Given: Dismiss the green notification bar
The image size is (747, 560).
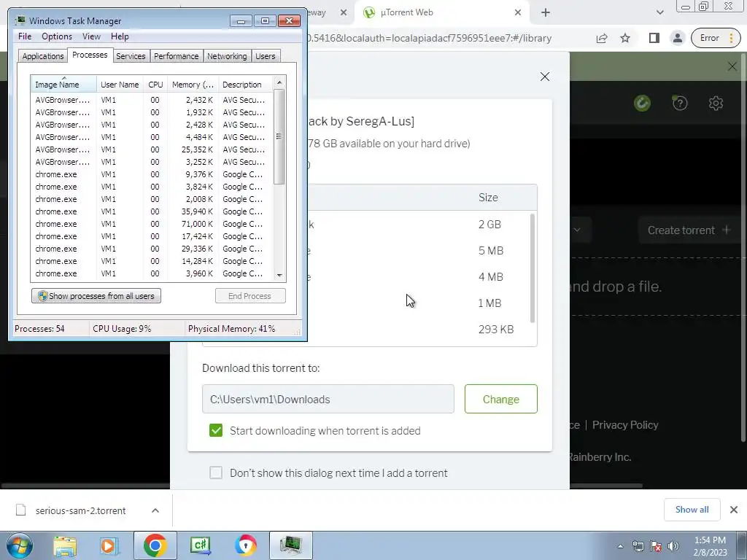Looking at the screenshot, I should pyautogui.click(x=732, y=66).
